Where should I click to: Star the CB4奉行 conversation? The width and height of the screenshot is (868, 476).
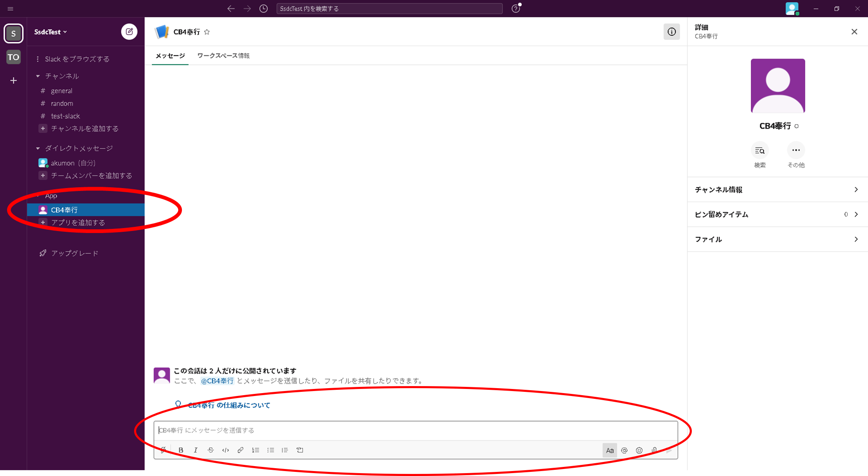coord(207,32)
